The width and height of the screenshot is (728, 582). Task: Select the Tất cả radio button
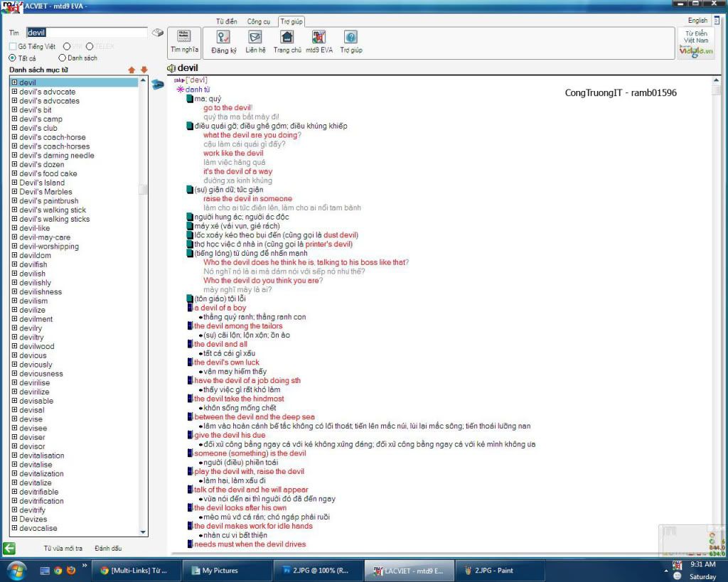click(13, 58)
